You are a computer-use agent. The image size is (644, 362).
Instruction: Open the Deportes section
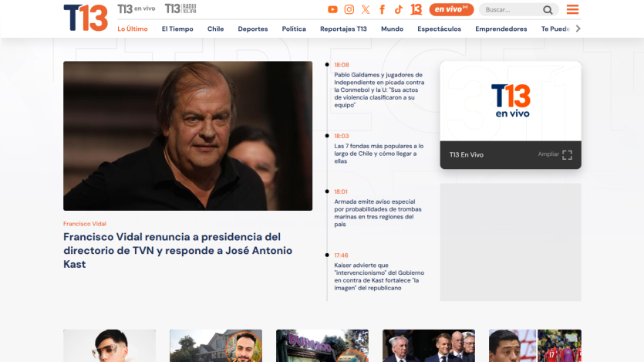253,29
